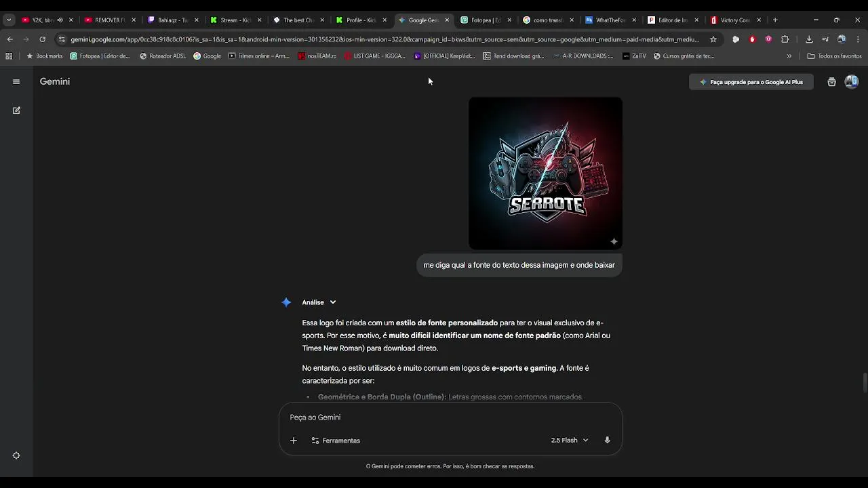868x488 pixels.
Task: Switch to the REMOVER YouTube tab
Action: (x=110, y=20)
